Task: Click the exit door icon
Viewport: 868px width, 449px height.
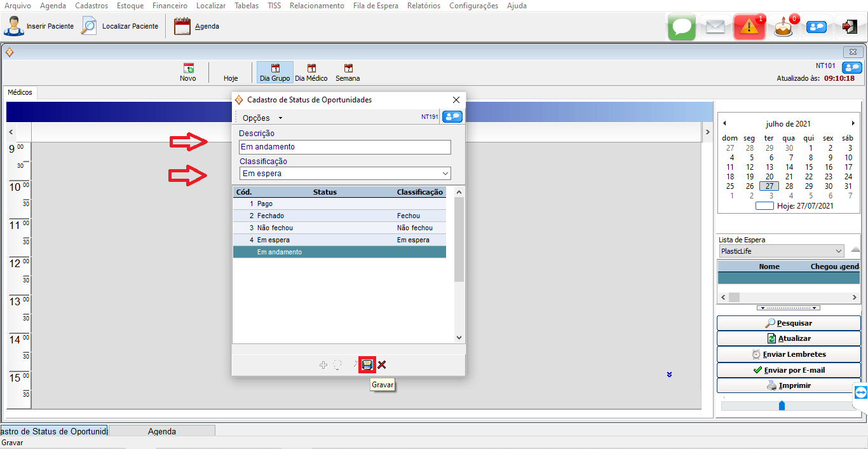Action: point(849,27)
